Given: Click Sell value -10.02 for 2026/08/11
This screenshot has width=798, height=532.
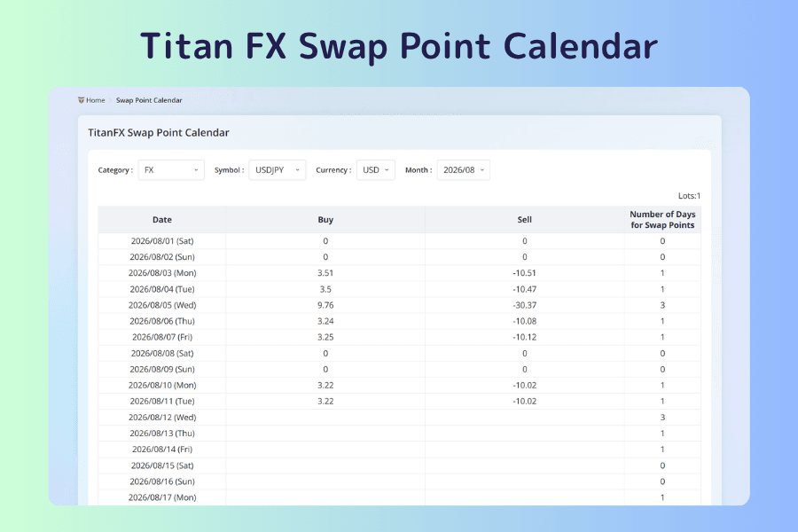Looking at the screenshot, I should [x=525, y=401].
